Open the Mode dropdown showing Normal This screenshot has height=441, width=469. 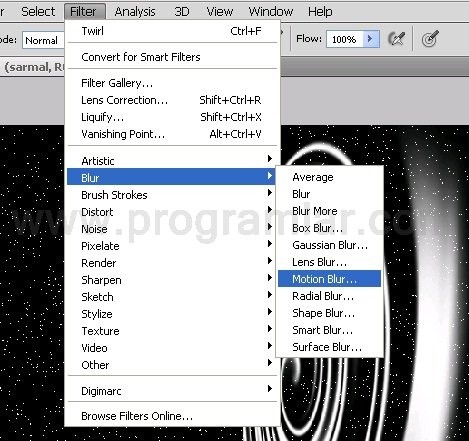point(43,40)
